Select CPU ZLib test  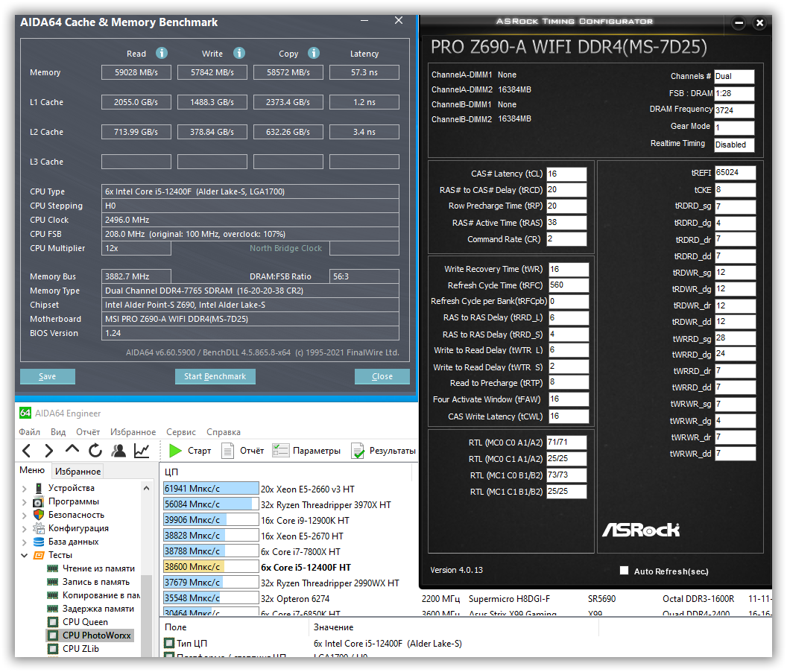[80, 648]
